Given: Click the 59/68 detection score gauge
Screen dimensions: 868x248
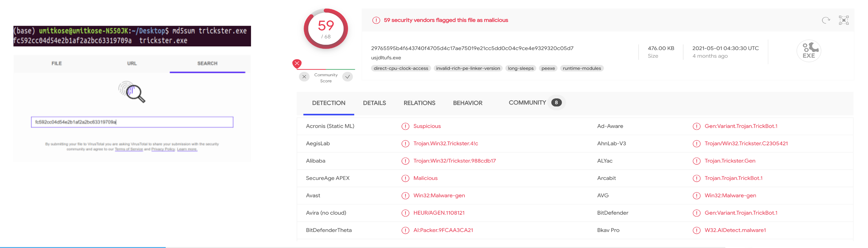Looking at the screenshot, I should [x=326, y=29].
